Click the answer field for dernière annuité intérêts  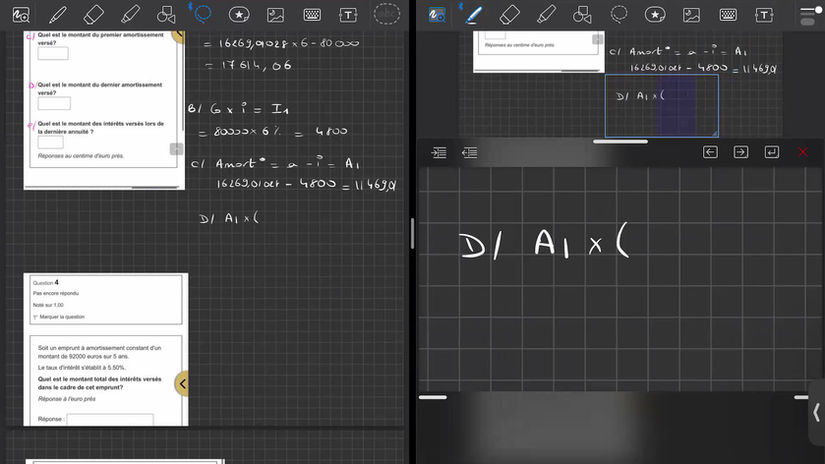pos(51,142)
